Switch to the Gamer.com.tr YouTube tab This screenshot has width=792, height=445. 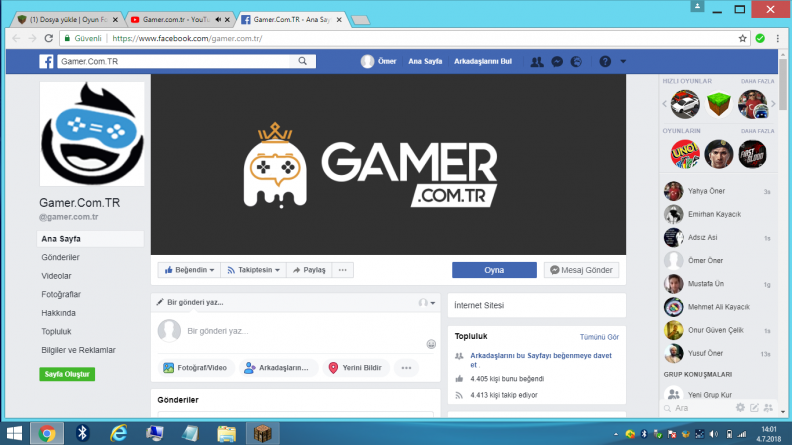coord(176,20)
